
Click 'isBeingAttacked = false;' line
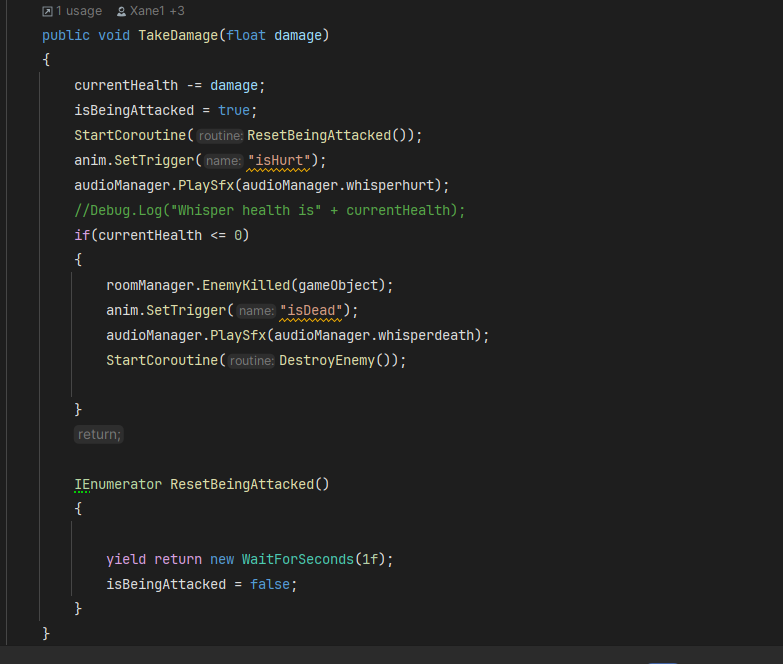[202, 584]
